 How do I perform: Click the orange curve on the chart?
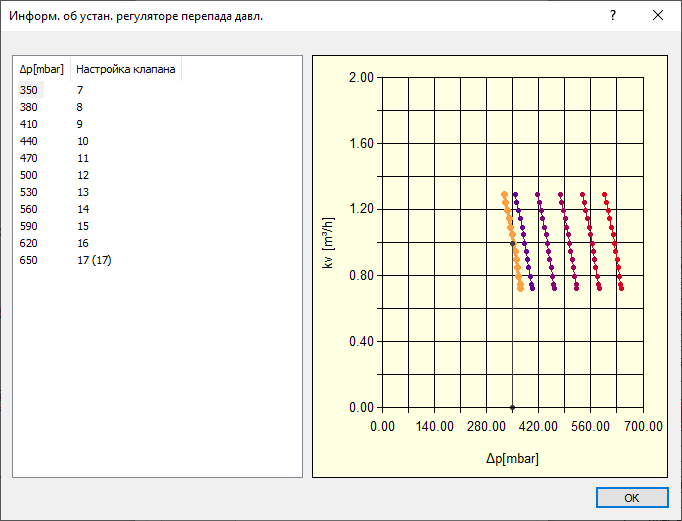[x=512, y=241]
